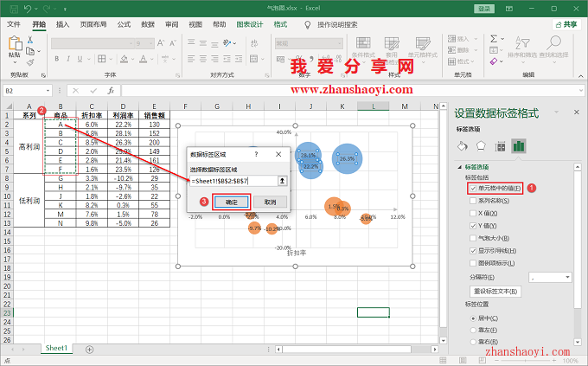588x366 pixels.
Task: Click the New Sheet plus icon
Action: pos(89,350)
